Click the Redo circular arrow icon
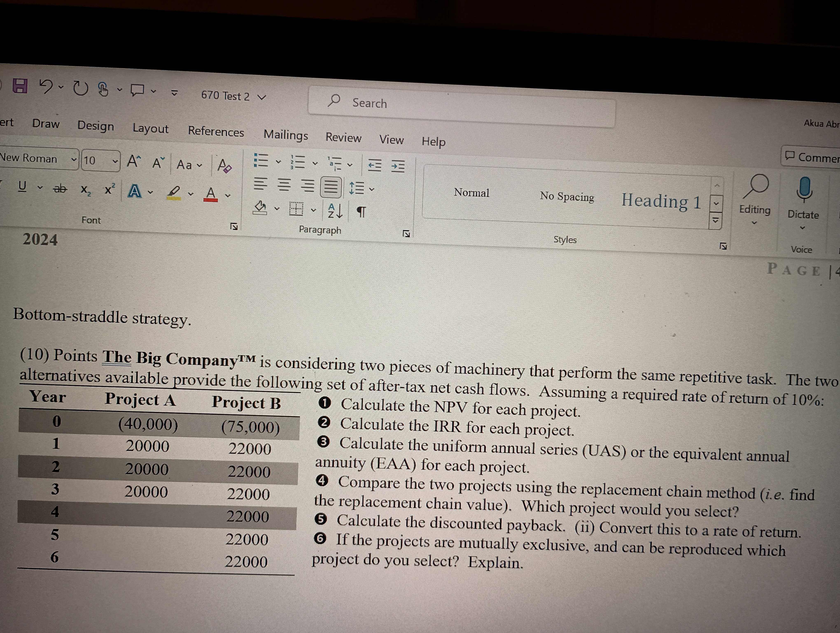Screen dimensions: 840x633 point(80,89)
